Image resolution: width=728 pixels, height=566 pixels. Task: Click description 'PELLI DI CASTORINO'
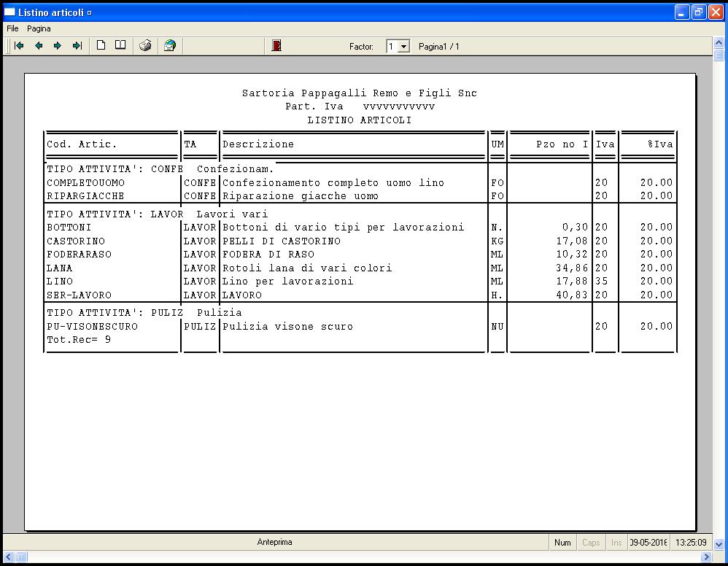point(282,241)
